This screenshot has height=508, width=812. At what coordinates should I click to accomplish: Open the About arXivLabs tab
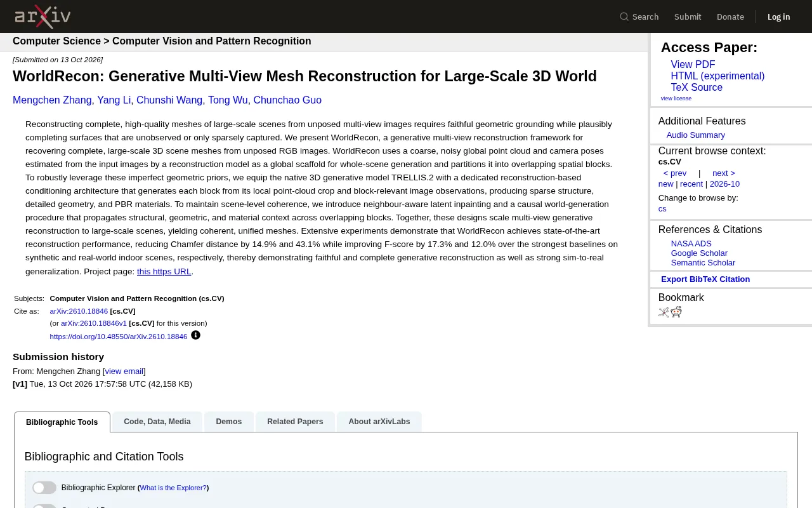(x=379, y=422)
